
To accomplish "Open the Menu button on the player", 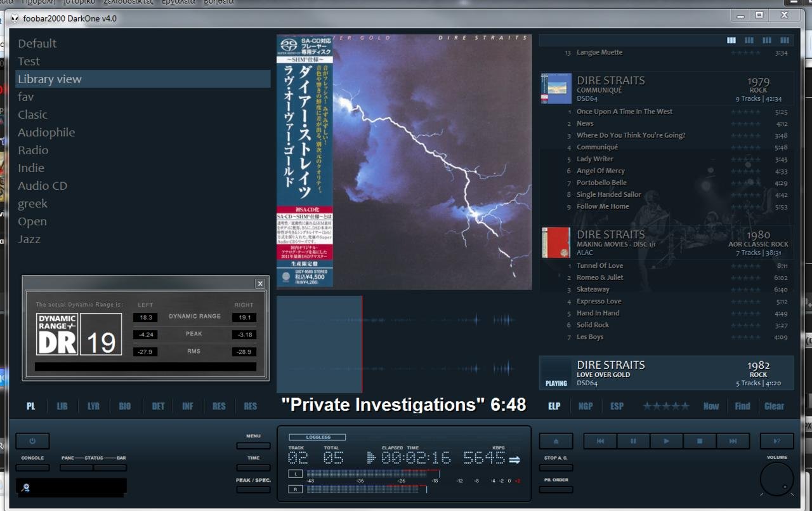I will click(253, 446).
